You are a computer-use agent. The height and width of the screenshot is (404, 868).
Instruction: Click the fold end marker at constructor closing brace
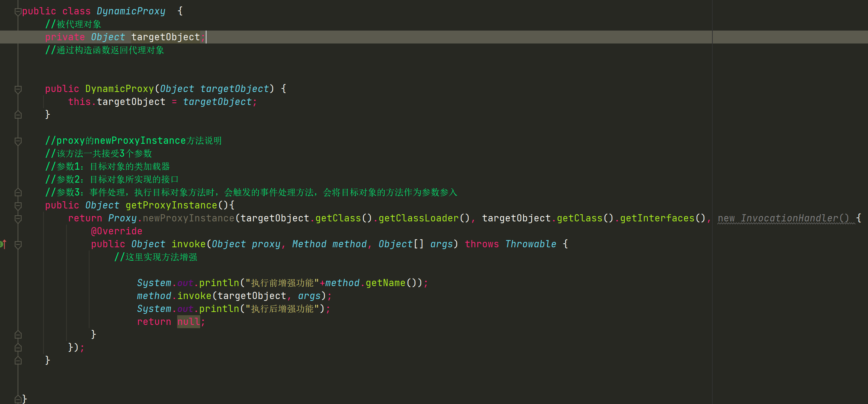click(18, 115)
